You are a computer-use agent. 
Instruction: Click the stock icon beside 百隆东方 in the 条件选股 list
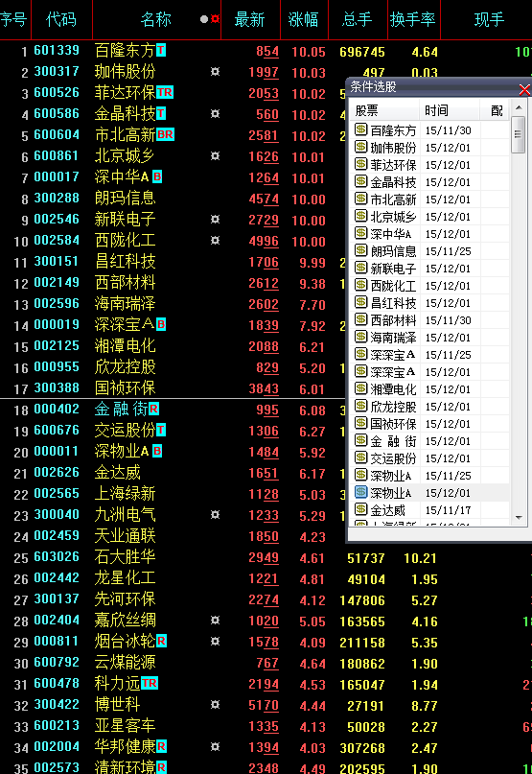point(360,129)
